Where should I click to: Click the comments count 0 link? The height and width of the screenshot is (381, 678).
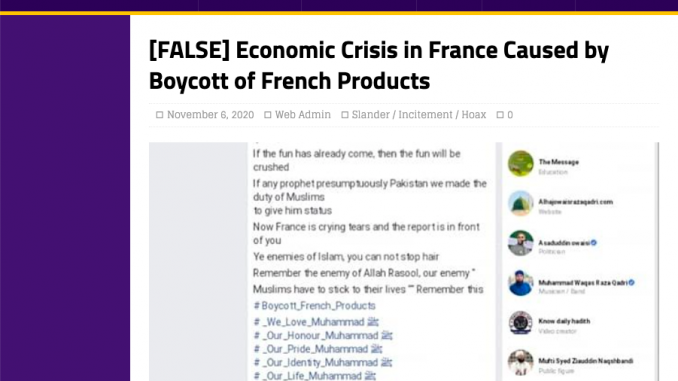coord(510,115)
